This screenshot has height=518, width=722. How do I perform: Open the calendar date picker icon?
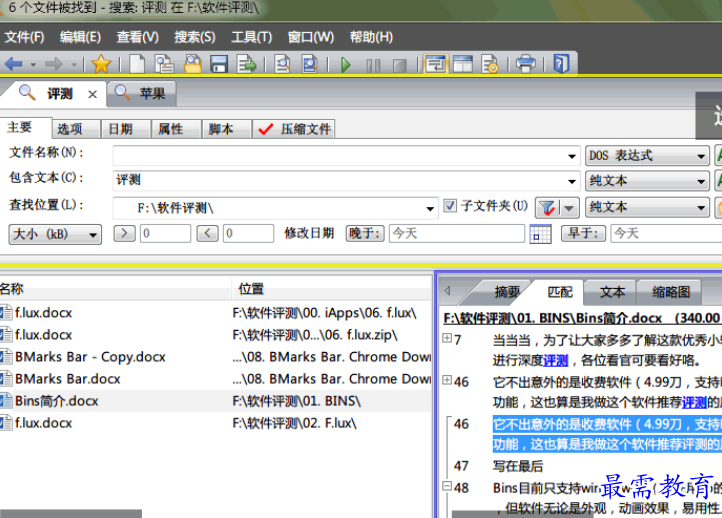pyautogui.click(x=540, y=234)
